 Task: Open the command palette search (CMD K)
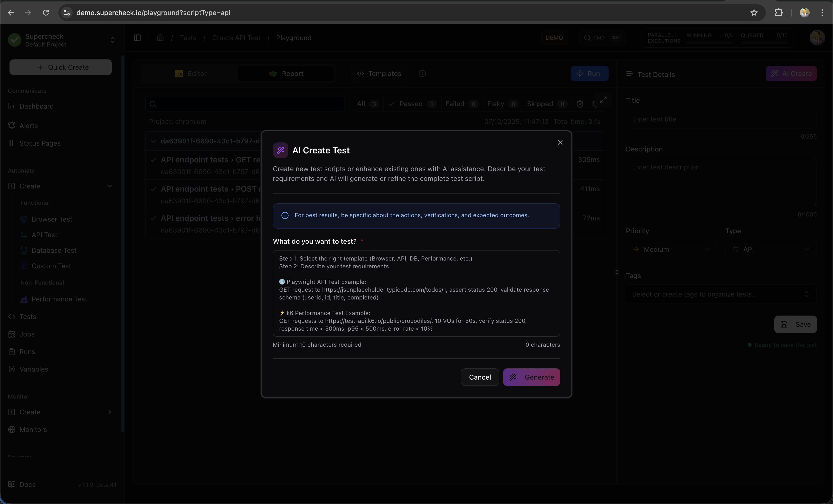[x=602, y=37]
